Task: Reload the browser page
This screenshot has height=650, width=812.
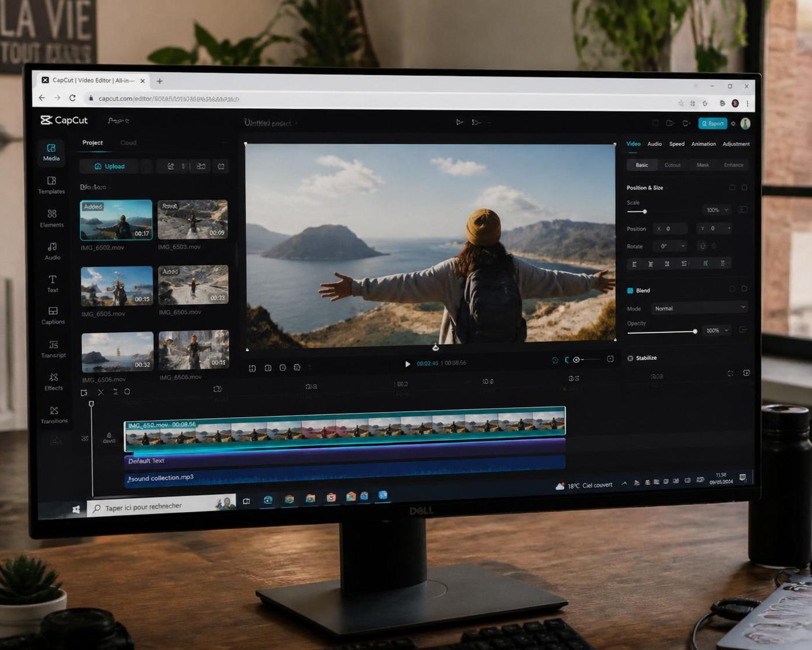Action: (72, 98)
